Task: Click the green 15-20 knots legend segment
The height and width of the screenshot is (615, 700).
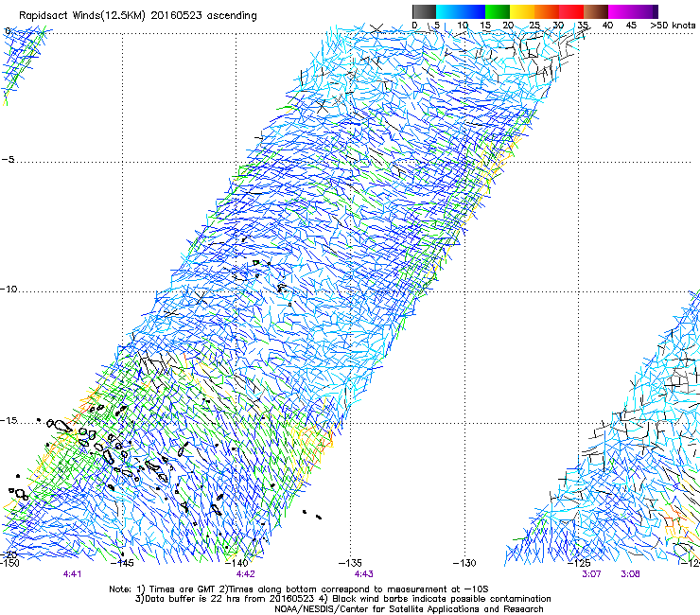Action: click(498, 11)
